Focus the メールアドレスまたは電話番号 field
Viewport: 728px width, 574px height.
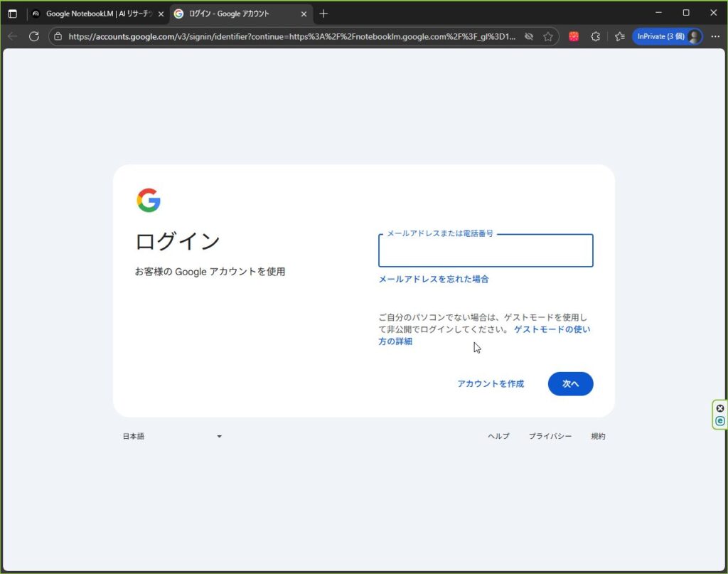coord(486,250)
